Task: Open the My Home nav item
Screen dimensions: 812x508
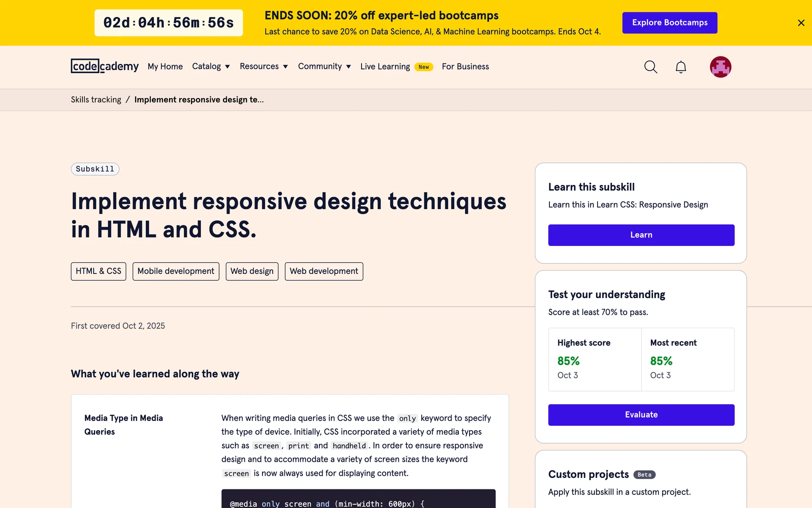Action: [x=165, y=66]
